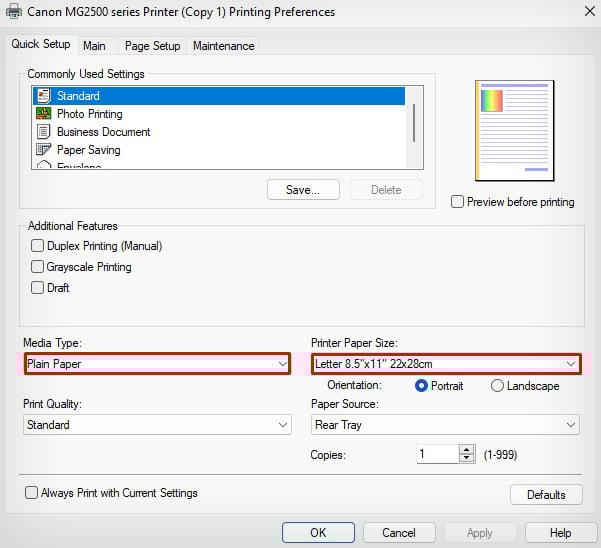The height and width of the screenshot is (548, 601).
Task: Open the Paper Source dropdown
Action: click(x=445, y=425)
